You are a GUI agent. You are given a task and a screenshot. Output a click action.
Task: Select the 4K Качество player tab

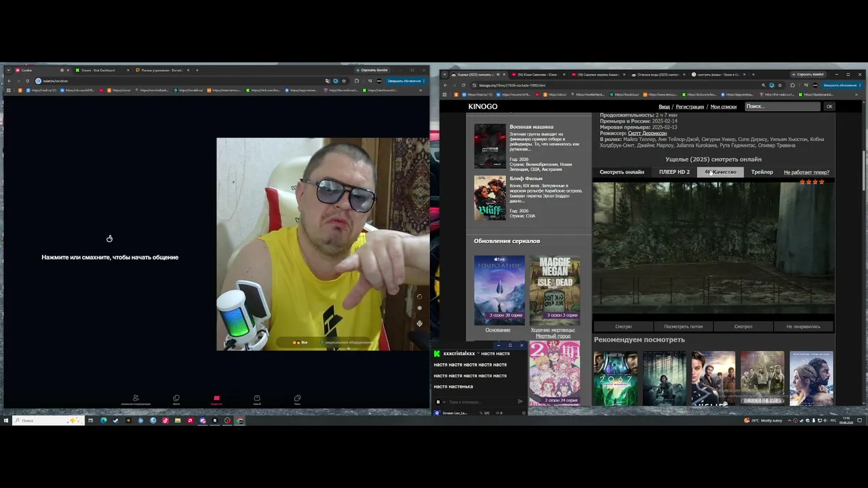tap(720, 172)
